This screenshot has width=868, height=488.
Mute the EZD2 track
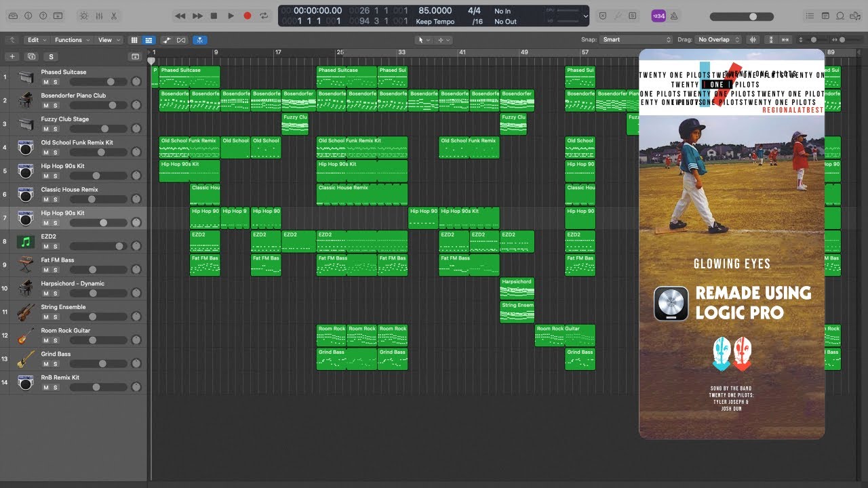tap(46, 247)
